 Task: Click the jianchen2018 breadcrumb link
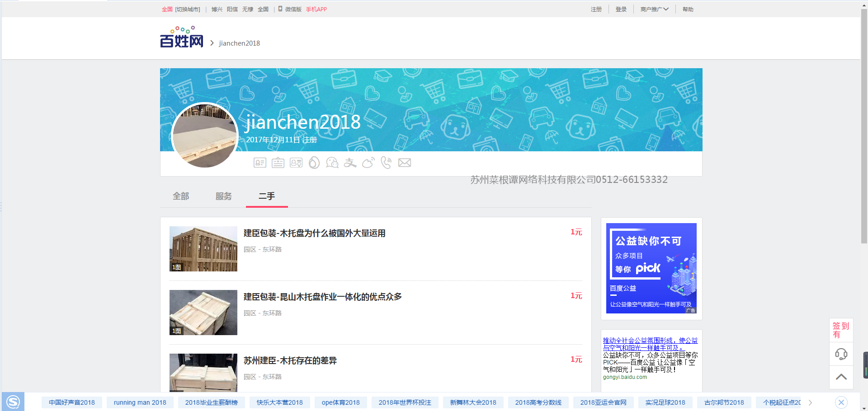pos(240,43)
